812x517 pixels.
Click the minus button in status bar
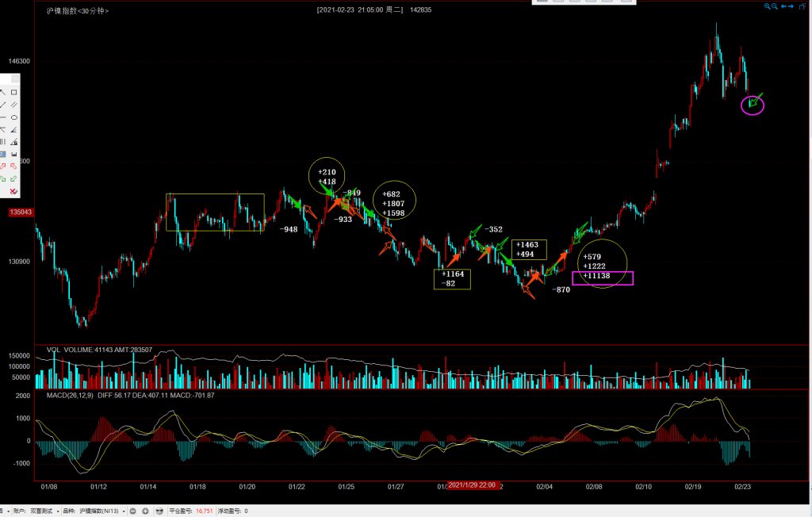[133, 511]
